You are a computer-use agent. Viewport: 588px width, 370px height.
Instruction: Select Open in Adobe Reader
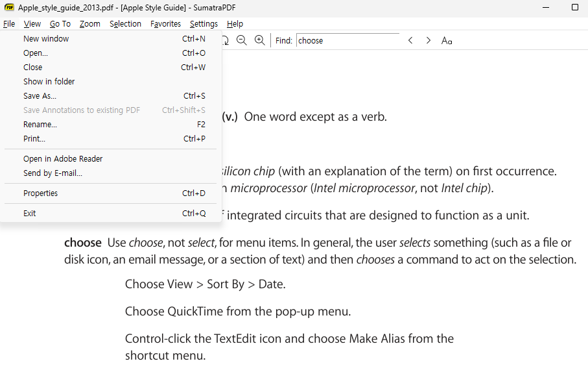[111, 159]
